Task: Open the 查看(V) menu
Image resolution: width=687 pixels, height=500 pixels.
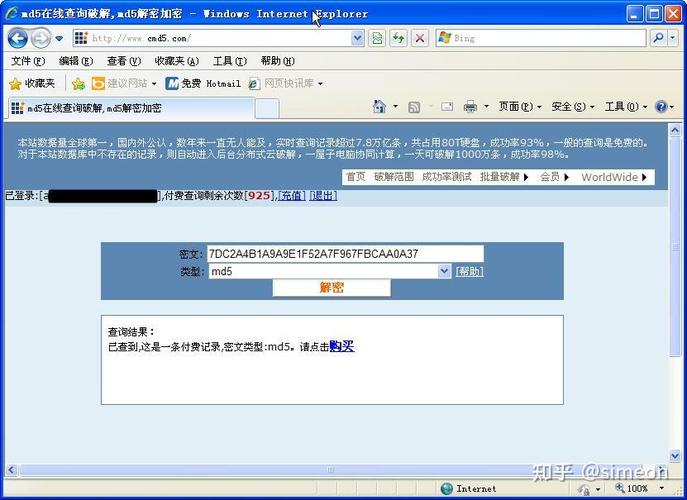Action: 124,61
